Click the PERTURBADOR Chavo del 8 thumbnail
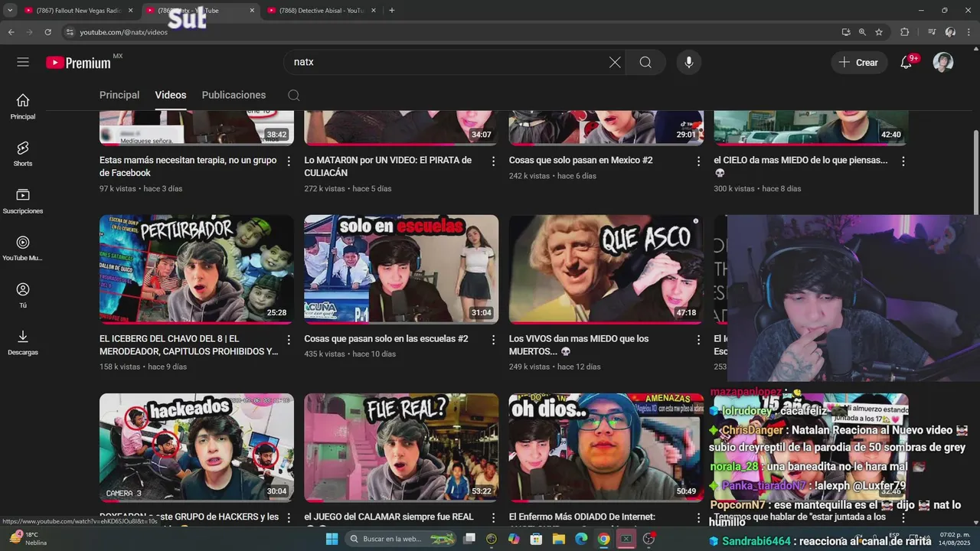 197,269
